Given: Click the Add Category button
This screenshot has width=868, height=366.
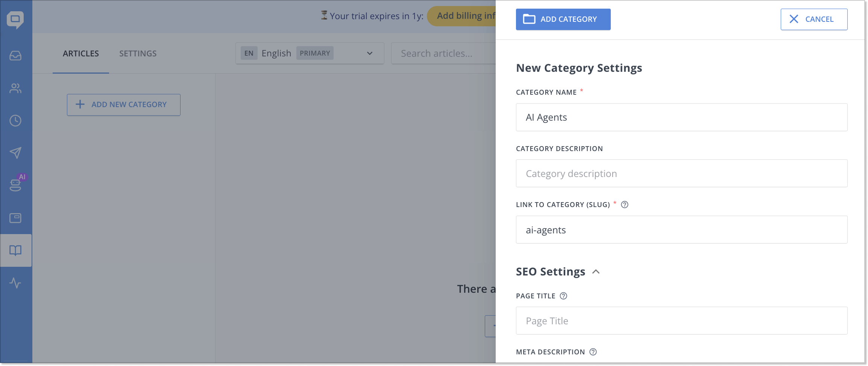Looking at the screenshot, I should (563, 19).
